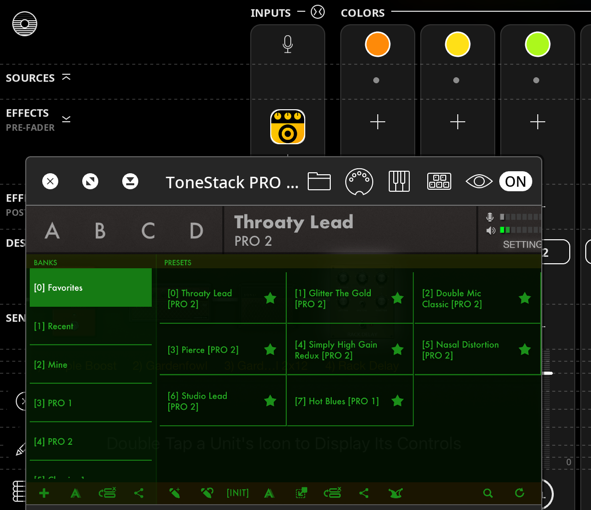The height and width of the screenshot is (510, 591).
Task: Search presets with the magnifier icon
Action: pos(488,493)
